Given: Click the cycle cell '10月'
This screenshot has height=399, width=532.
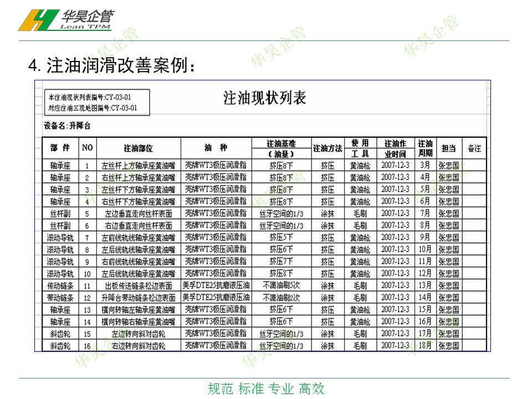Looking at the screenshot, I should (425, 249).
